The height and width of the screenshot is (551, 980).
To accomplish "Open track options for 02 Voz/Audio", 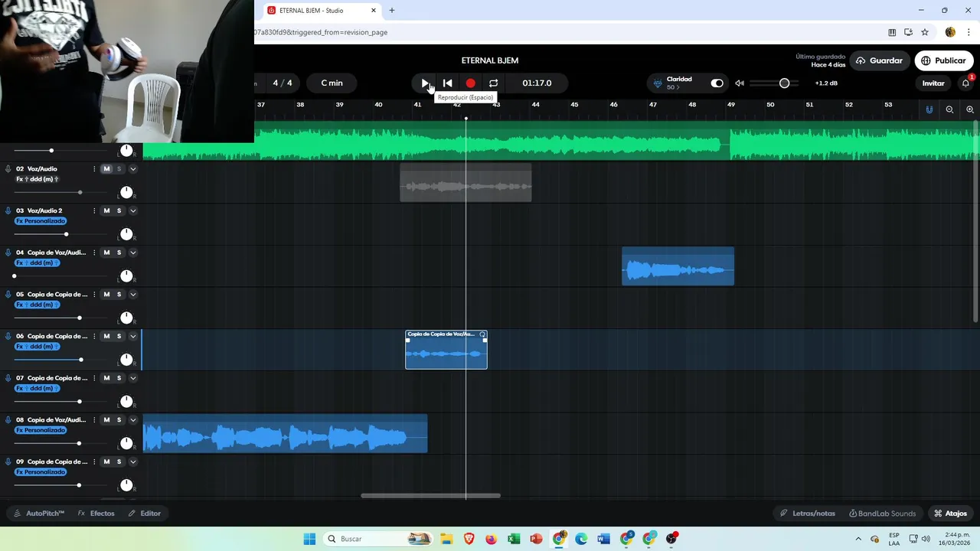I will 94,168.
